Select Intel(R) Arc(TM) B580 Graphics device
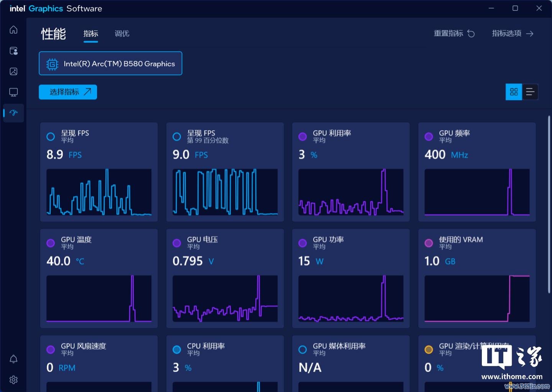 [x=110, y=64]
